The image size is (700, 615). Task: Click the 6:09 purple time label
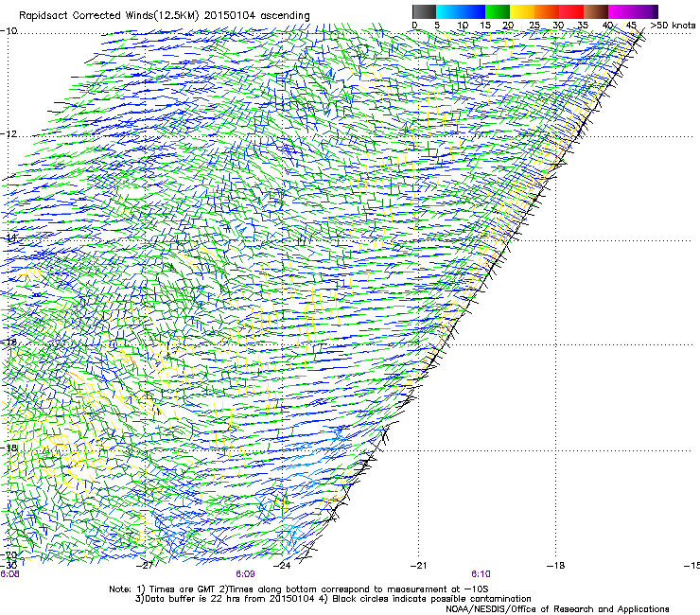[245, 574]
